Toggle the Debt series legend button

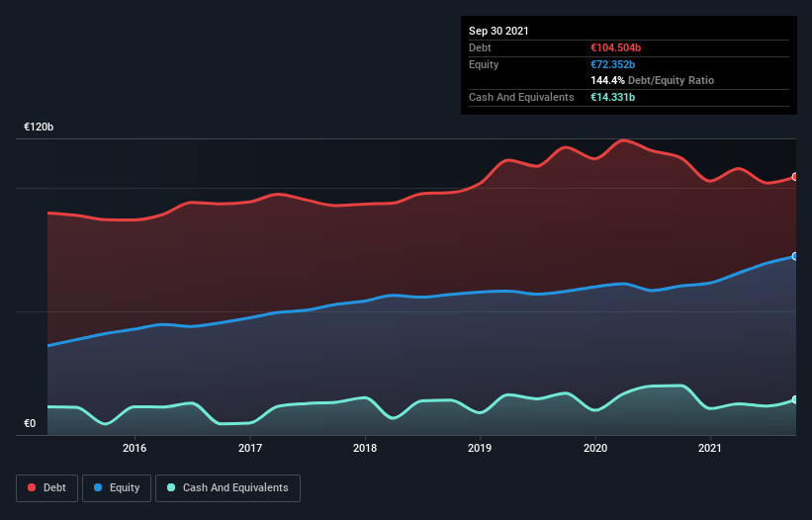(46, 488)
